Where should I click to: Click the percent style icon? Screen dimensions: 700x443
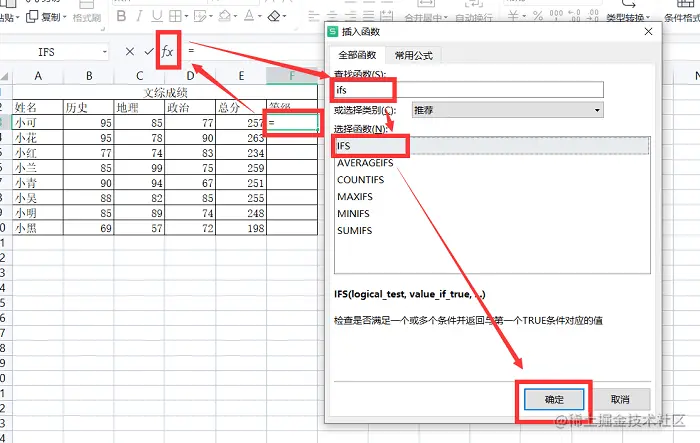click(x=538, y=17)
